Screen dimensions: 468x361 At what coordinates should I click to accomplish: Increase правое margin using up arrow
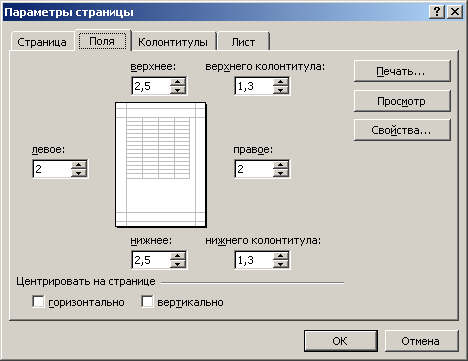pyautogui.click(x=281, y=165)
